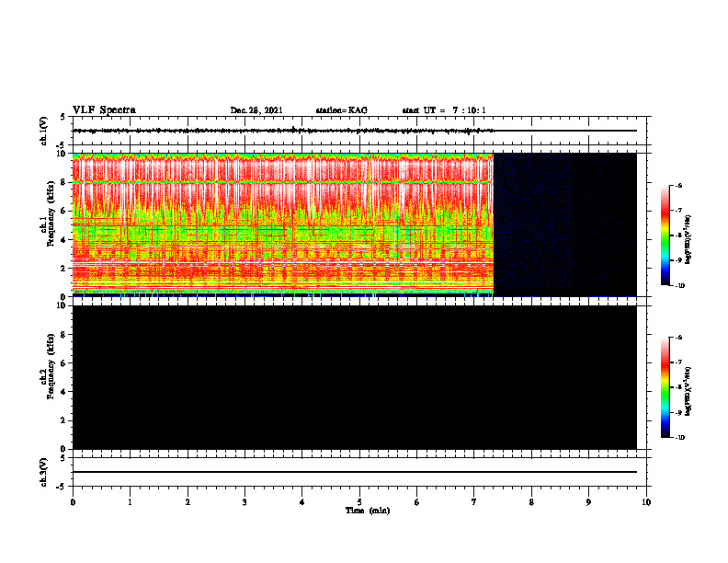Viewport: 728px width, 563px height.
Task: Click the time axis tick label '0'
Action: pos(73,502)
